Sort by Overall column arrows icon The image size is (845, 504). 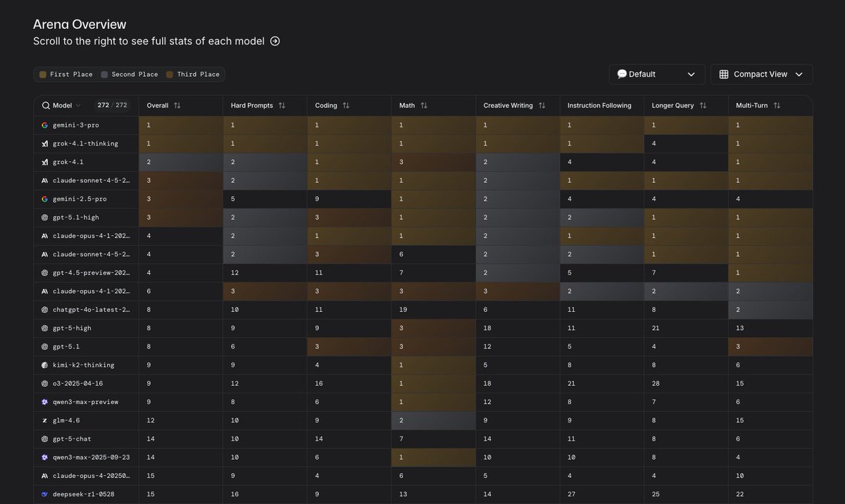click(x=177, y=106)
